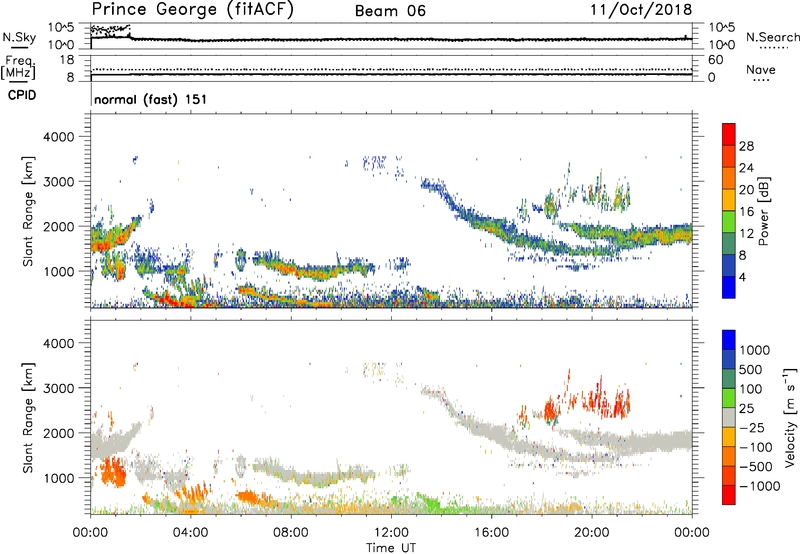Click the 'Velocity [m s-1]' colorbar label
Screen dimensions: 800x554
click(790, 417)
